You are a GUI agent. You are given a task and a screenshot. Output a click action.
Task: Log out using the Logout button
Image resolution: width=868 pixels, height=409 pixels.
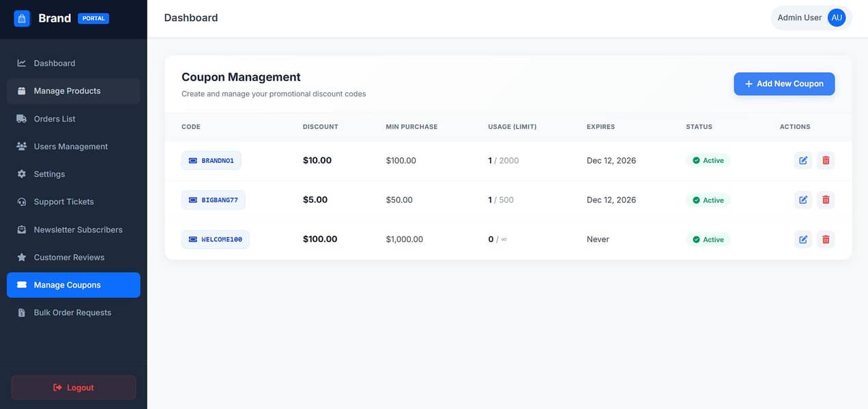click(x=74, y=387)
